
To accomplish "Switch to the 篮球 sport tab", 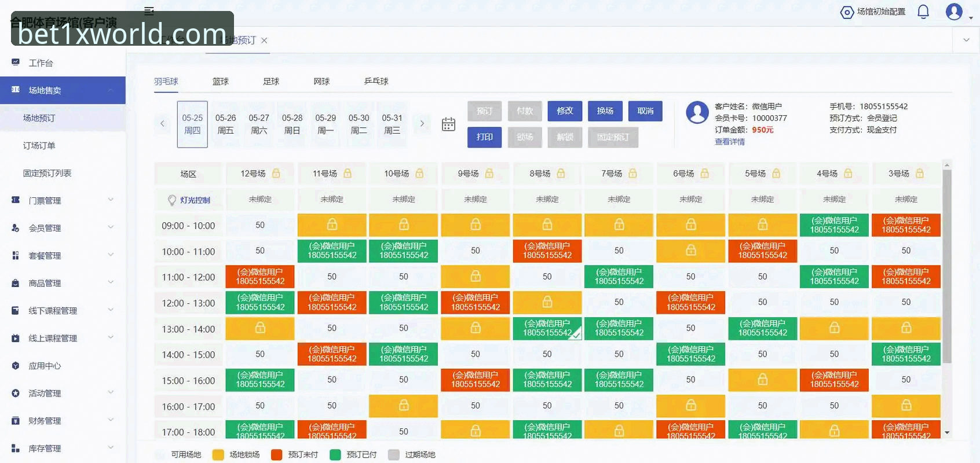I will (221, 82).
